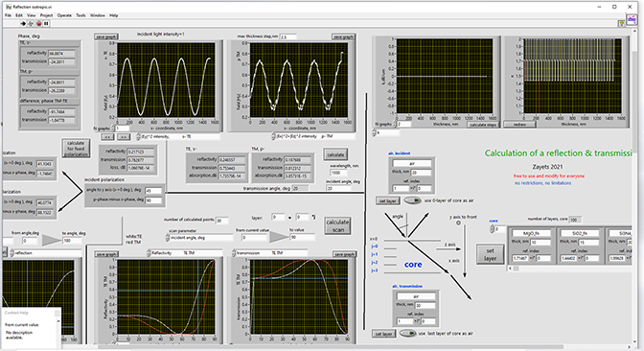Open the Project menu
This screenshot has width=644, height=351.
click(x=46, y=15)
